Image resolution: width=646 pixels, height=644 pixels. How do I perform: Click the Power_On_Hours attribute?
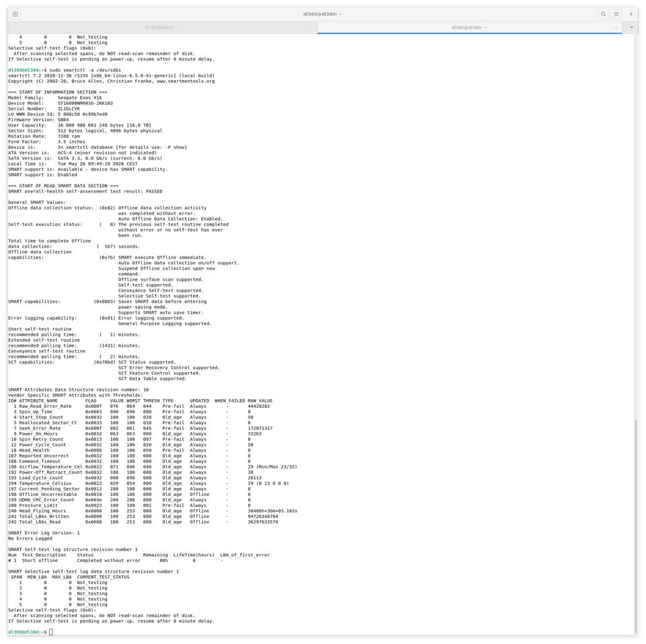pyautogui.click(x=38, y=434)
